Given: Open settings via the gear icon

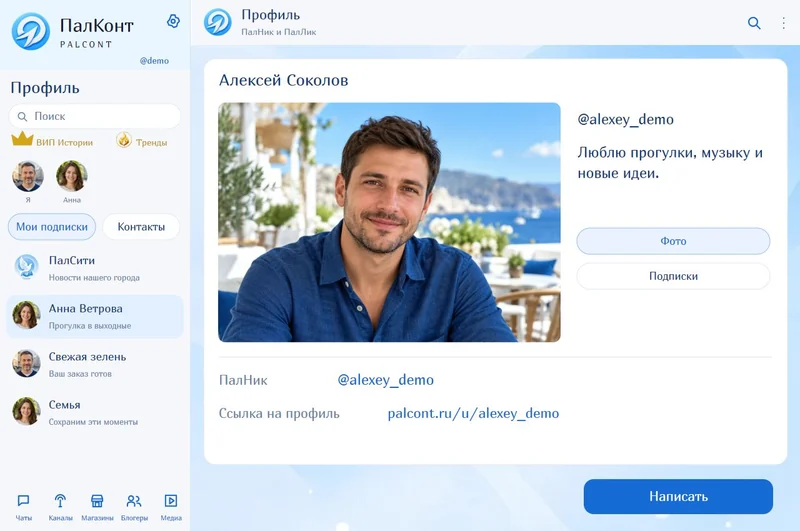Looking at the screenshot, I should tap(173, 21).
